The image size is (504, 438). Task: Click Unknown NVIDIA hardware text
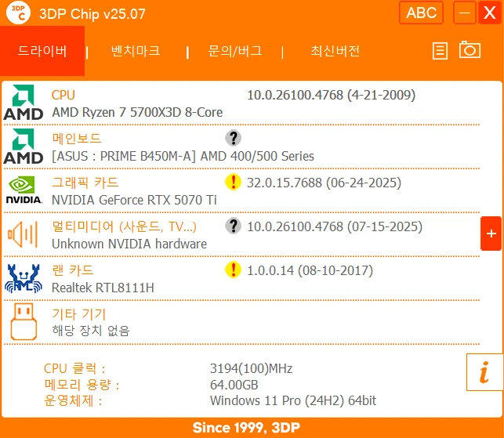coord(129,244)
